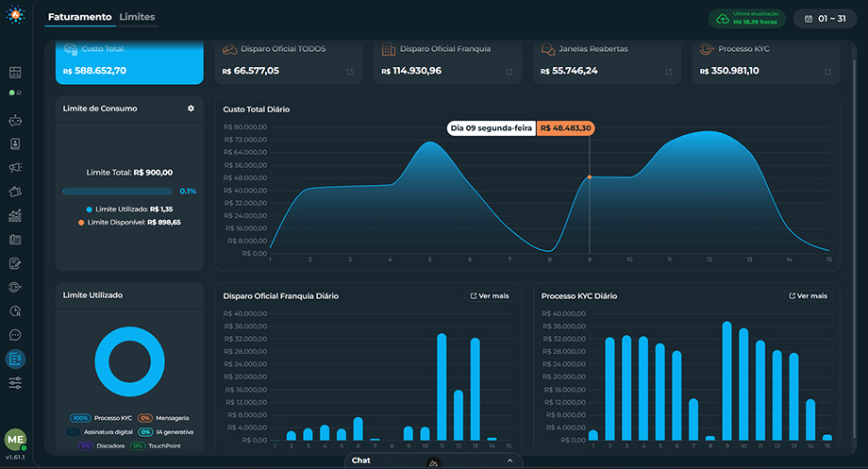Screen dimensions: 868x469
Task: Open the Chat bar at bottom
Action: click(433, 461)
